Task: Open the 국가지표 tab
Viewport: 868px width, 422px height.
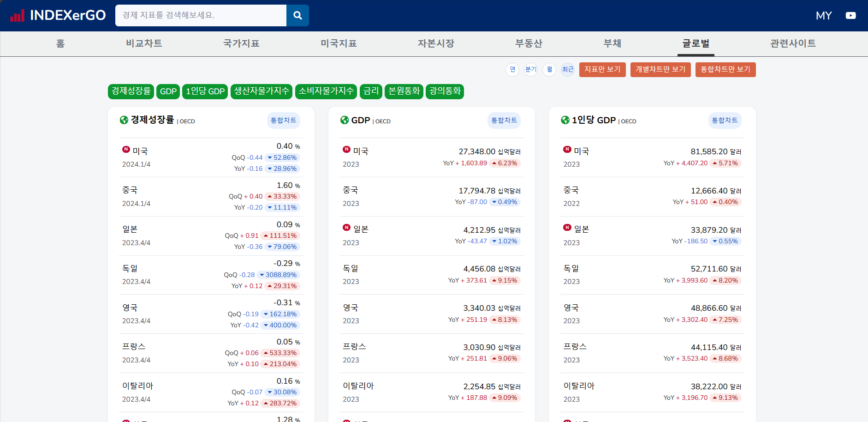Action: click(241, 43)
